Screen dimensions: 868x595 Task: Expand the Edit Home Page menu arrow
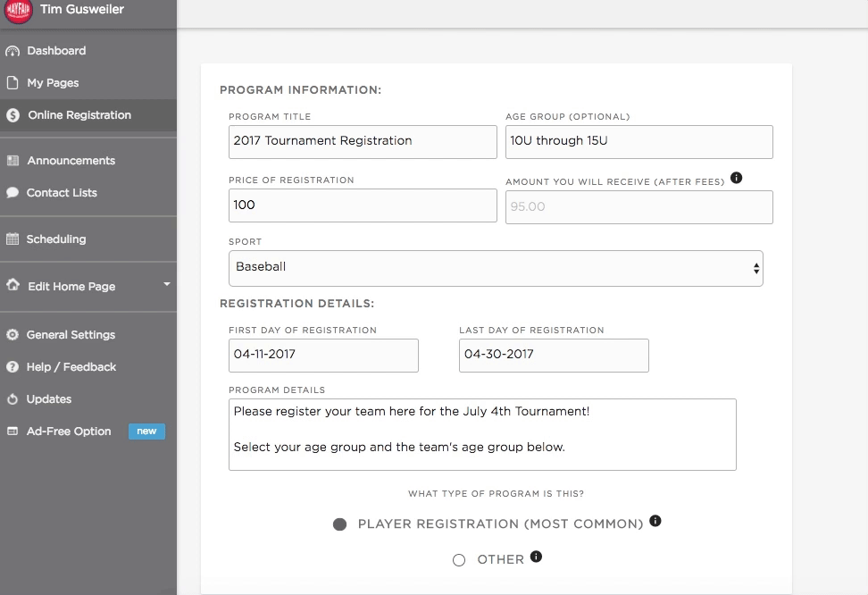tap(166, 285)
